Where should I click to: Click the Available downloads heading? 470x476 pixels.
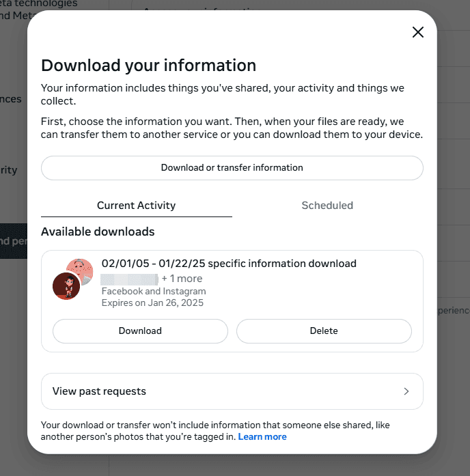point(98,232)
